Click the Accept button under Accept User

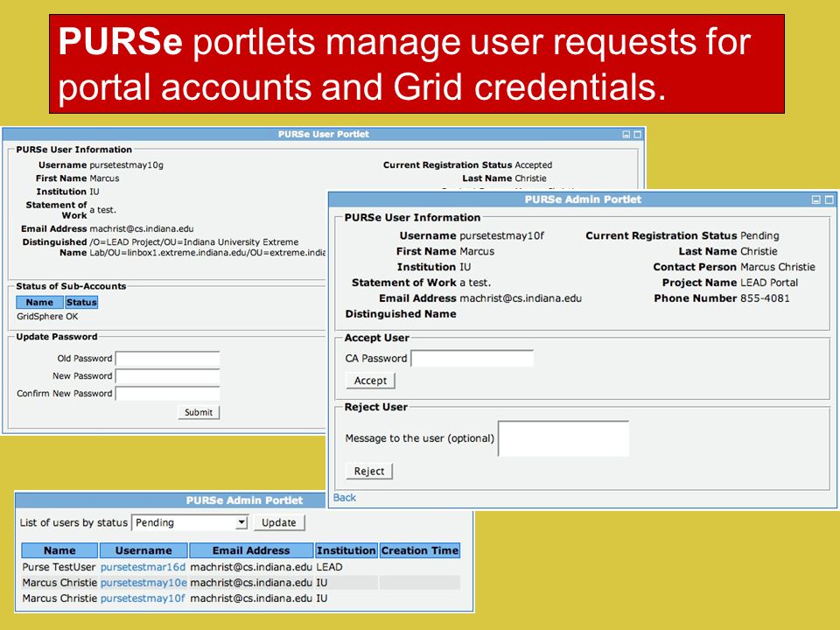pyautogui.click(x=370, y=381)
